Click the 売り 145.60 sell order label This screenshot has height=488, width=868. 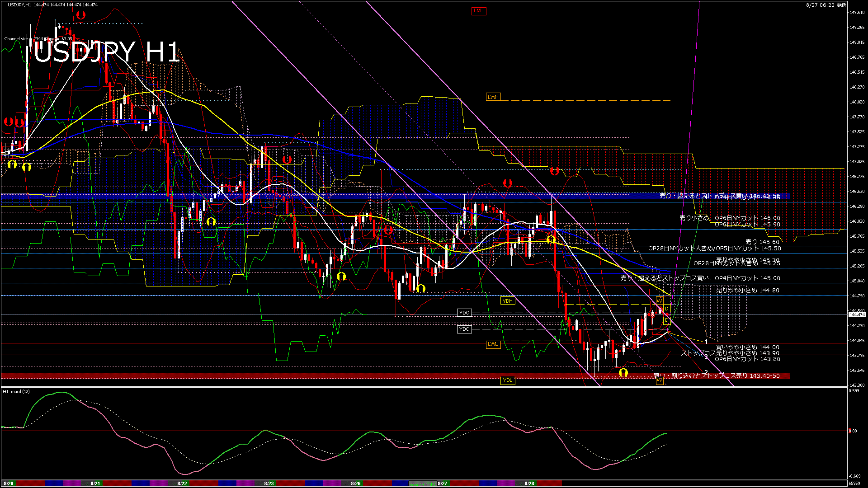(x=762, y=242)
